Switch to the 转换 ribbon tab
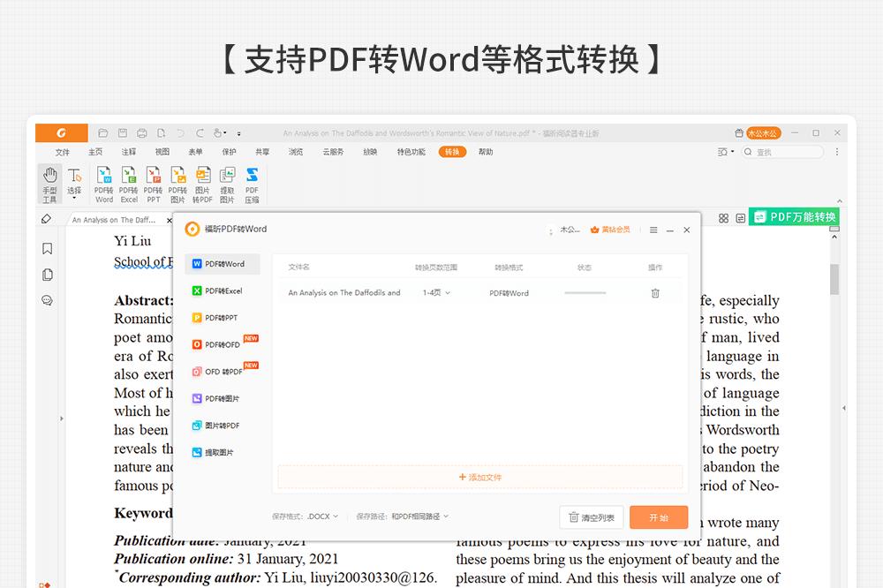The width and height of the screenshot is (883, 588). pyautogui.click(x=452, y=152)
